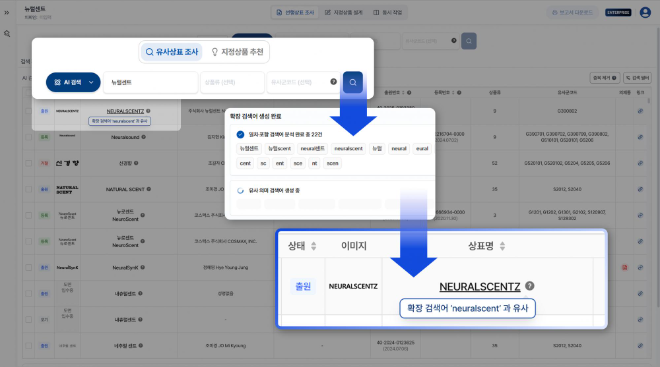Tick the checkbox for Neuralsound row

28,137
